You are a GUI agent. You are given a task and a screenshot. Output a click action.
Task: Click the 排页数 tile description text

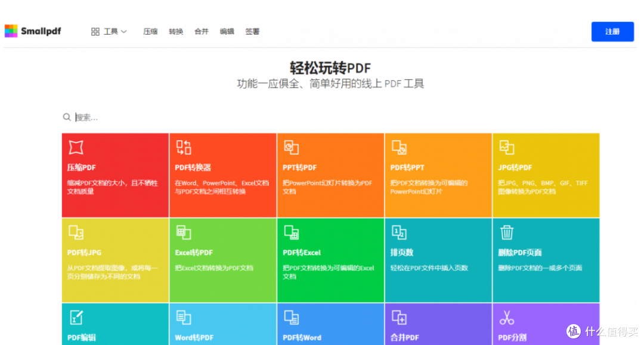coord(429,268)
